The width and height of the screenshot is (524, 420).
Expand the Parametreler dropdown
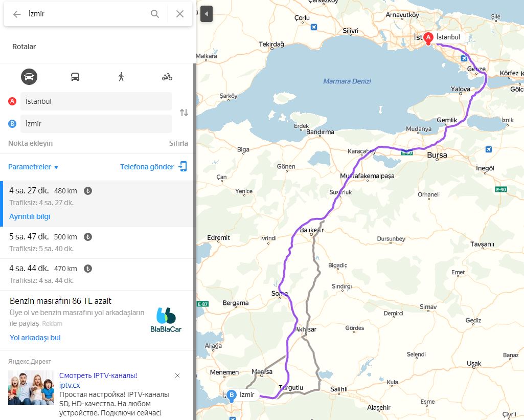pos(33,167)
